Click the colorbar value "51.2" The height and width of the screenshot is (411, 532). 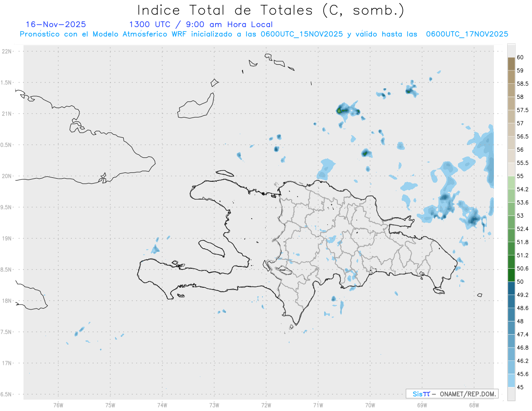pyautogui.click(x=523, y=255)
